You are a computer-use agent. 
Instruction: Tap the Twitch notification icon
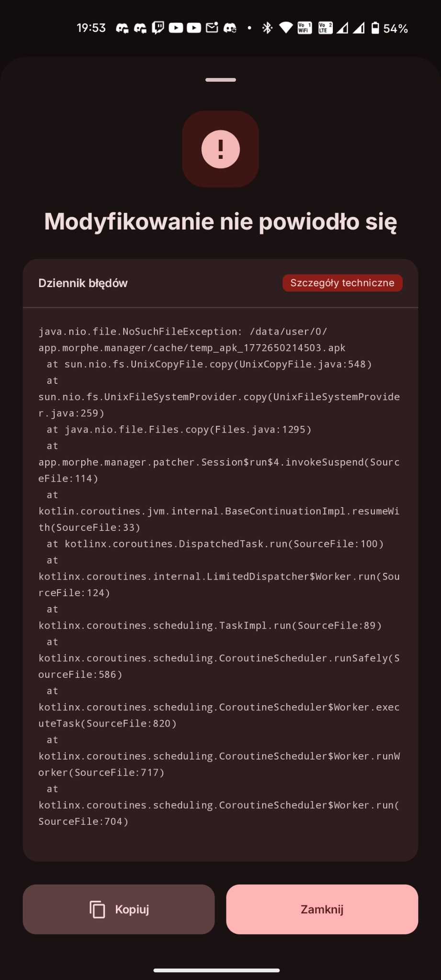pos(158,28)
